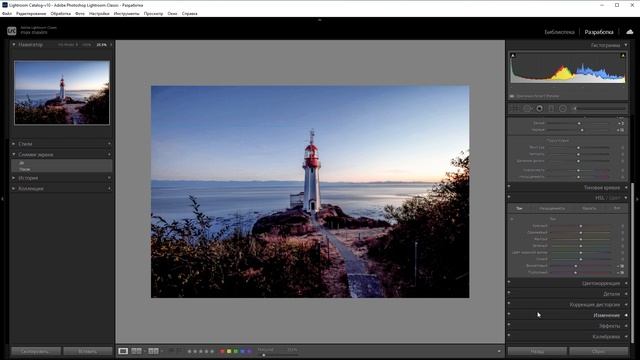Viewport: 640px width, 360px height.
Task: Collapse the Гистограмма panel
Action: point(626,45)
